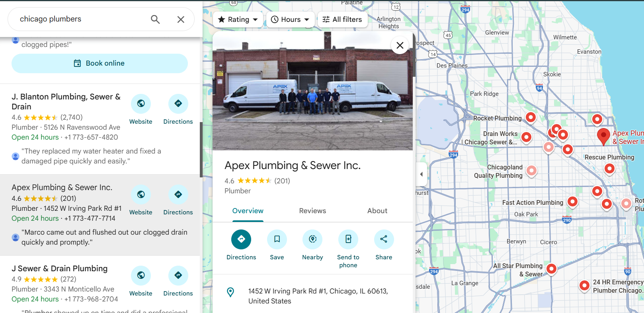This screenshot has width=644, height=313.
Task: Click the Book online button
Action: click(x=100, y=63)
